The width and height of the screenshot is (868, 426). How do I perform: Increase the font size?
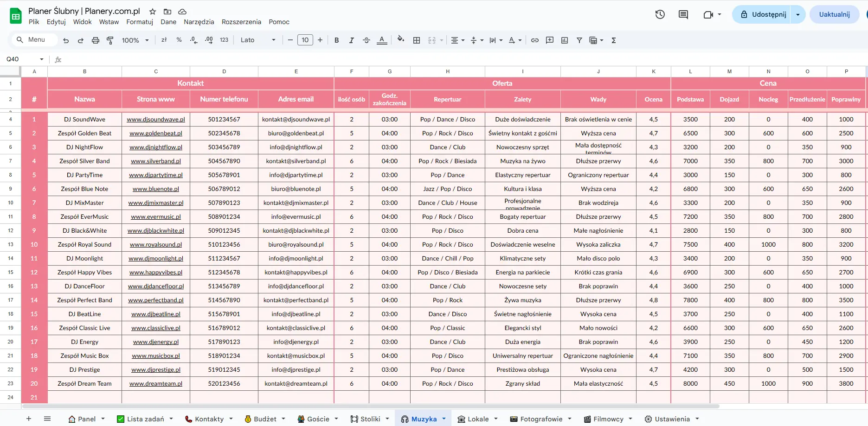(320, 40)
